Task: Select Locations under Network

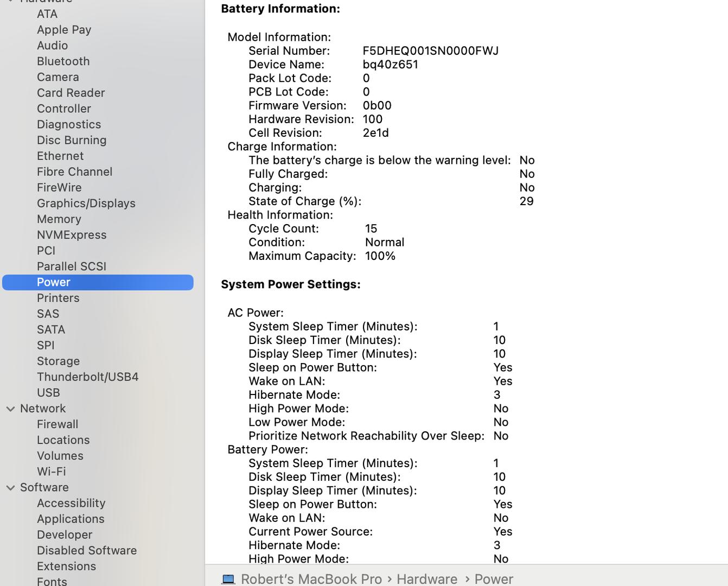Action: [x=63, y=440]
